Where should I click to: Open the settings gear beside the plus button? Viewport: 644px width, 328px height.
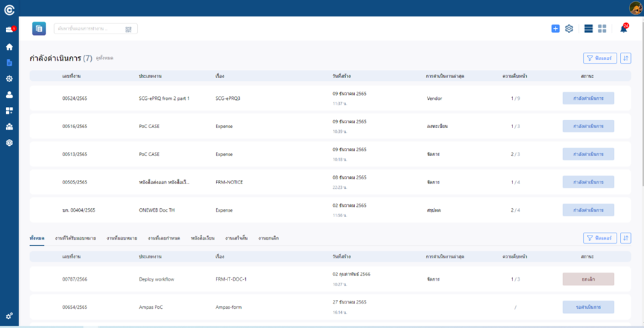(x=569, y=29)
